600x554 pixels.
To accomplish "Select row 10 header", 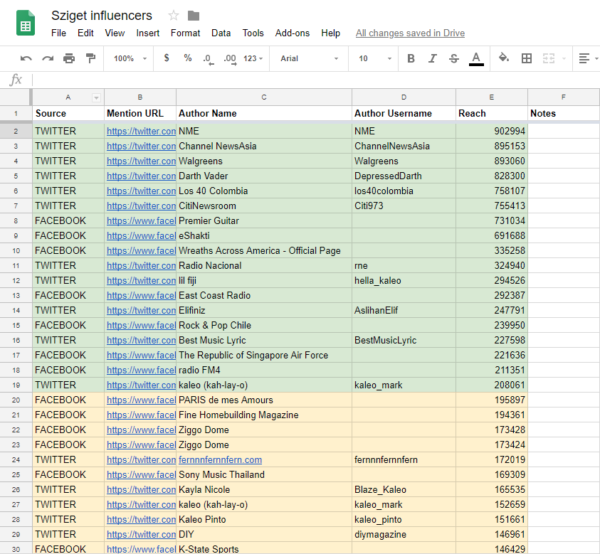I will [x=16, y=251].
